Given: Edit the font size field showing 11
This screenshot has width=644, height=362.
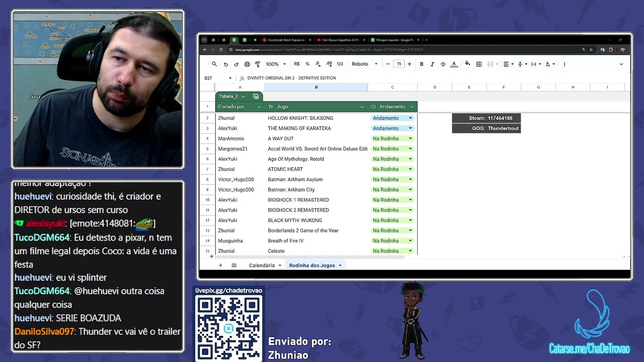Looking at the screenshot, I should 398,64.
